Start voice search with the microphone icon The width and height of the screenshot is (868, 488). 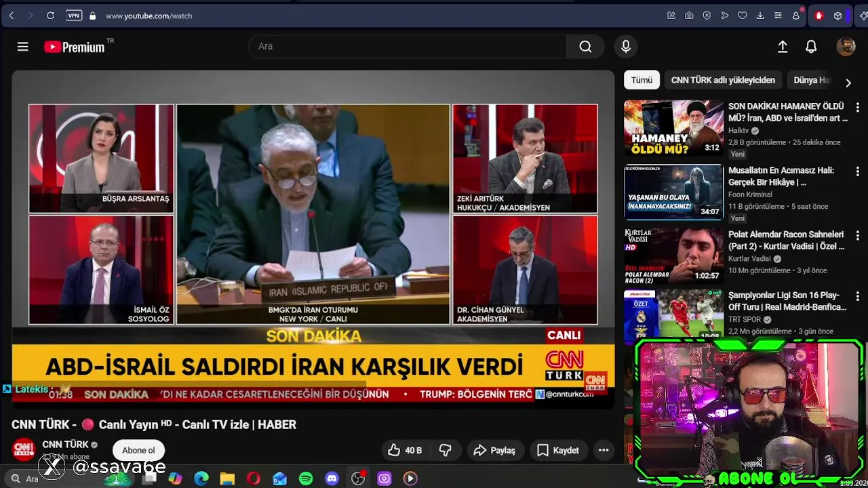(626, 46)
